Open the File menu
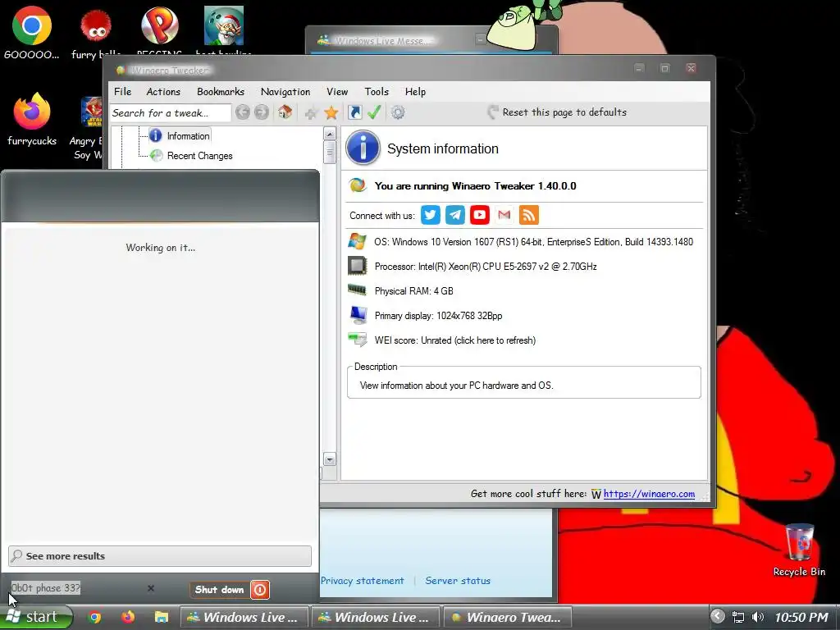The height and width of the screenshot is (630, 840). [x=123, y=92]
